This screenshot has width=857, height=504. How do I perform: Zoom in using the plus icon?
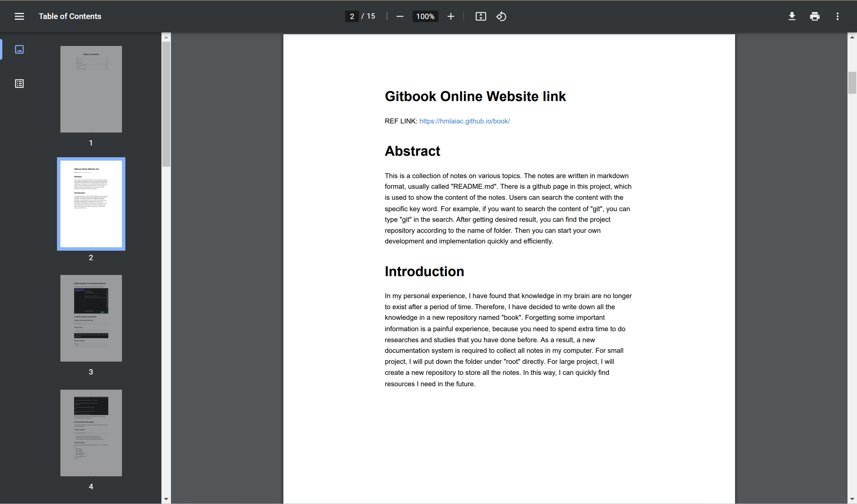point(451,16)
